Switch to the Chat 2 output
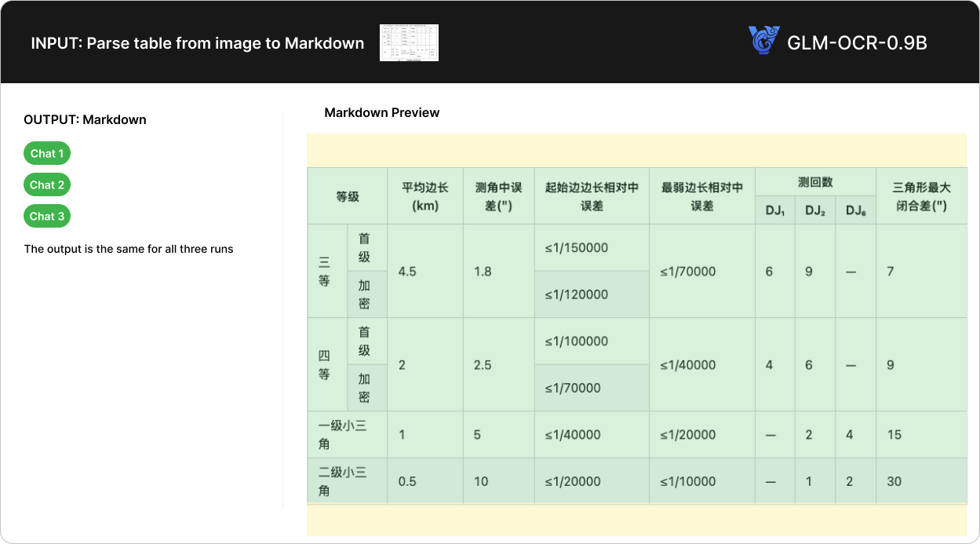Screen dimensions: 980x544 (x=47, y=185)
